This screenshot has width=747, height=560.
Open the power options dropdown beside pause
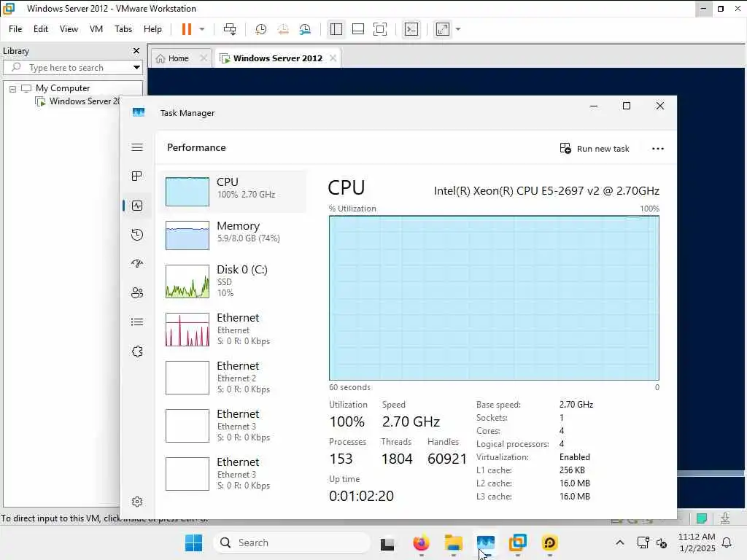(202, 29)
